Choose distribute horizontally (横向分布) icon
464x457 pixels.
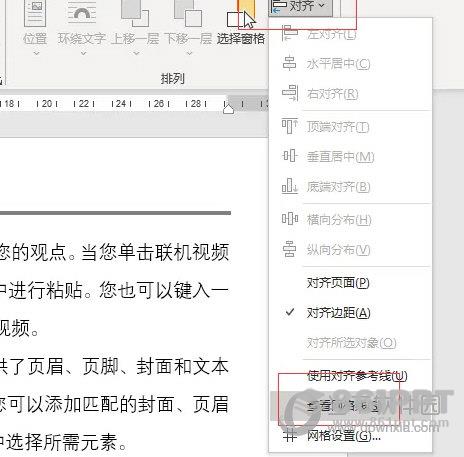click(x=289, y=219)
